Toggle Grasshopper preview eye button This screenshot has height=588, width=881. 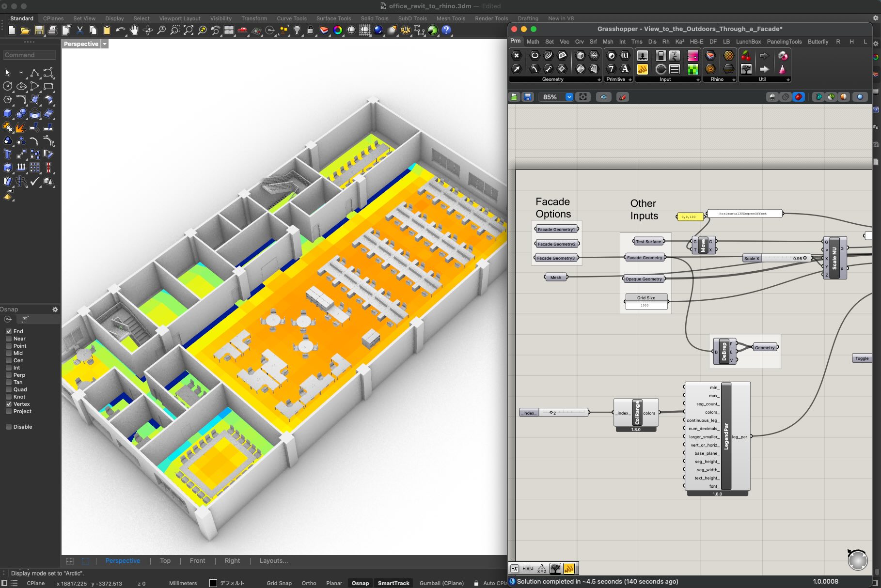tap(603, 97)
